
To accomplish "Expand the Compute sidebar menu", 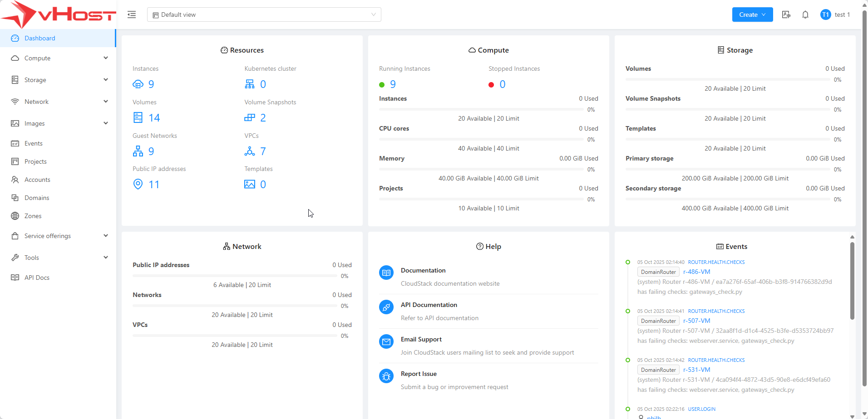I will 58,58.
